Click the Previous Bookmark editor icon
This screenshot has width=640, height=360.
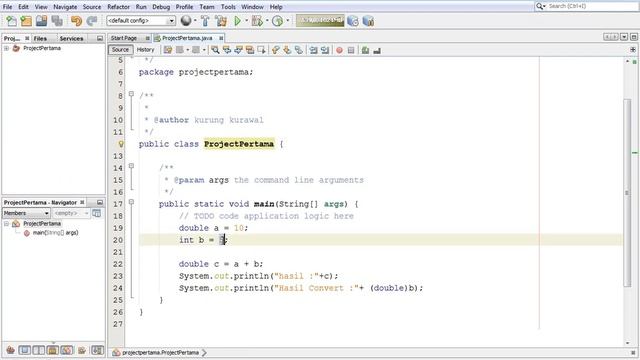point(276,50)
